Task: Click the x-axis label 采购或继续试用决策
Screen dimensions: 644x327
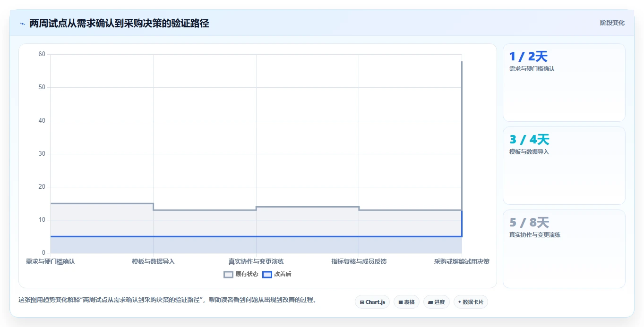Action: [x=462, y=261]
